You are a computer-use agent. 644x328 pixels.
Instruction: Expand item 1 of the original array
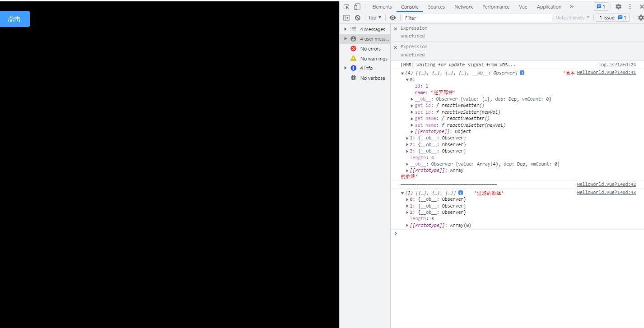click(x=407, y=138)
